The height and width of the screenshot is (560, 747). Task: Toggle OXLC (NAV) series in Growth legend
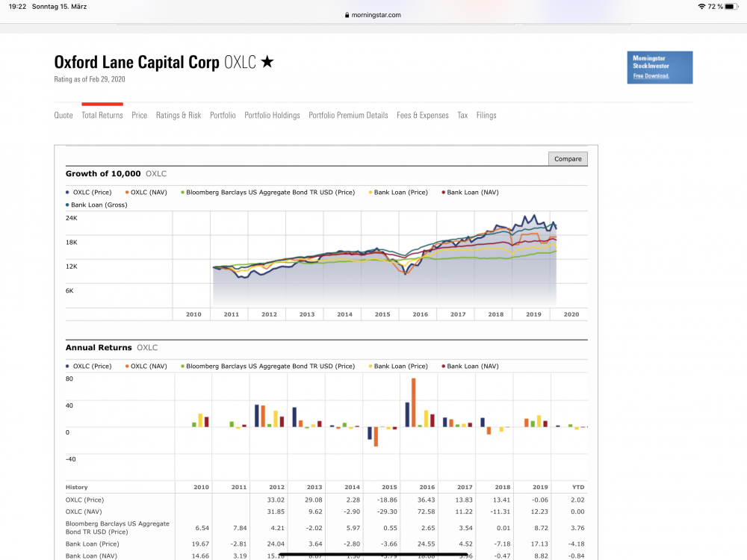pos(146,193)
